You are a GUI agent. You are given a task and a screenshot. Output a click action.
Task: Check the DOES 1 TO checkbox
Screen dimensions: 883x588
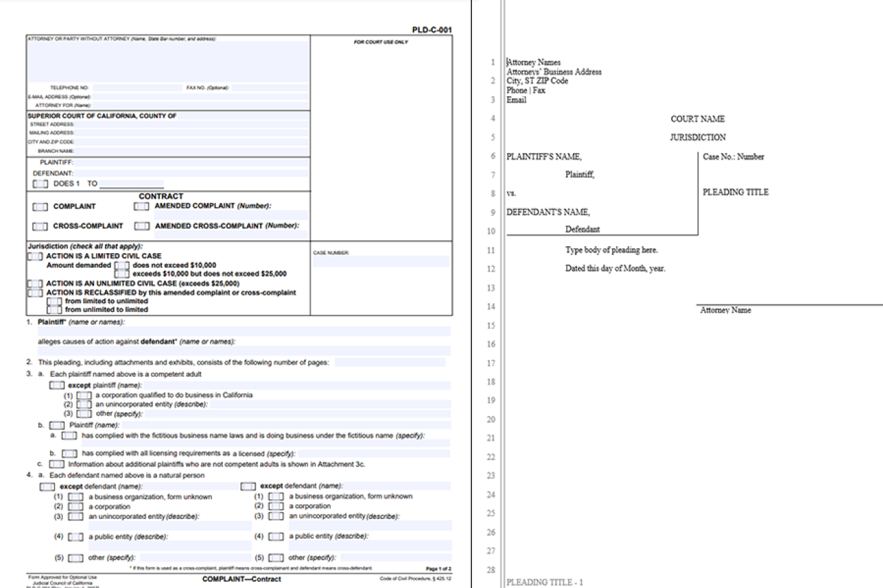click(40, 183)
